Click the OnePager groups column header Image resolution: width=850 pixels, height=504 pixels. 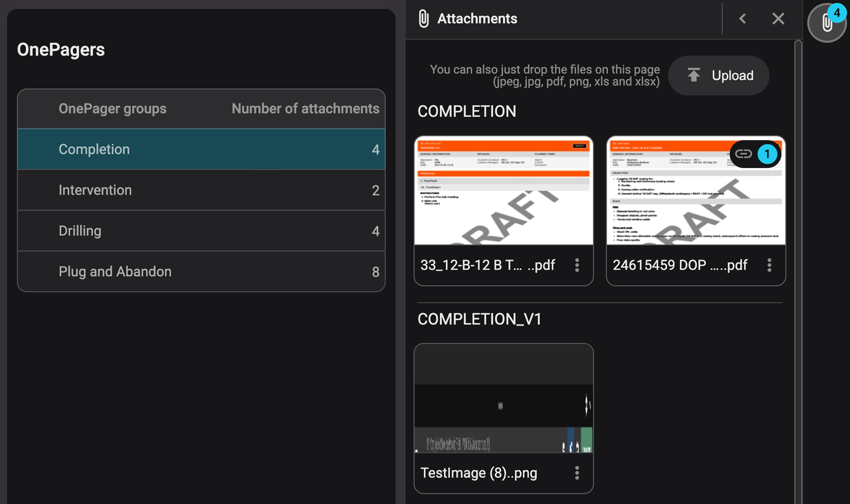pyautogui.click(x=112, y=109)
